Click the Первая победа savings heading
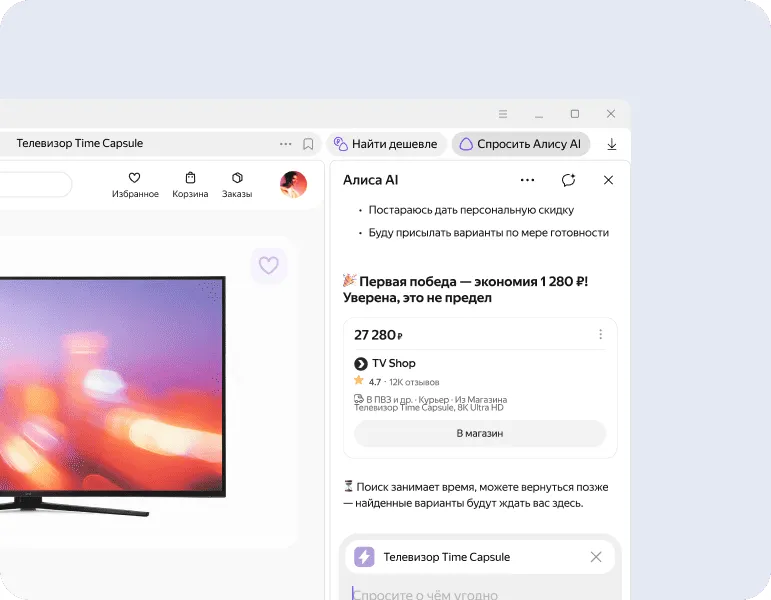 pyautogui.click(x=466, y=289)
